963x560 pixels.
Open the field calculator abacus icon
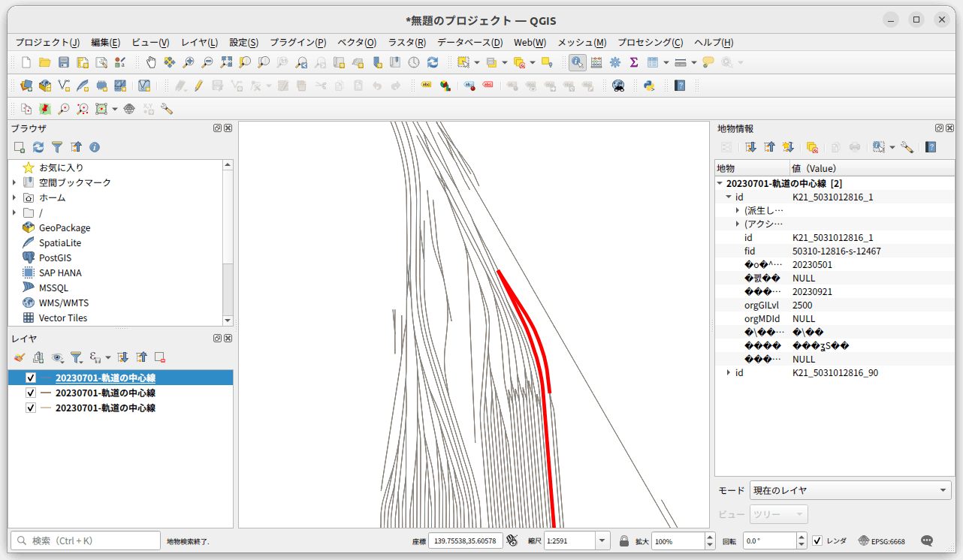(x=596, y=63)
